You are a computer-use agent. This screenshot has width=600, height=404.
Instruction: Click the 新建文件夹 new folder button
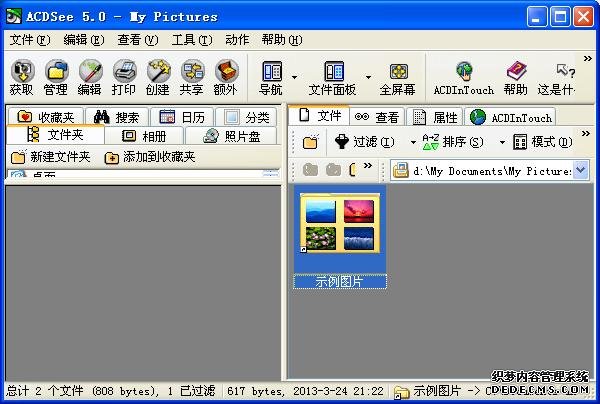[x=51, y=157]
